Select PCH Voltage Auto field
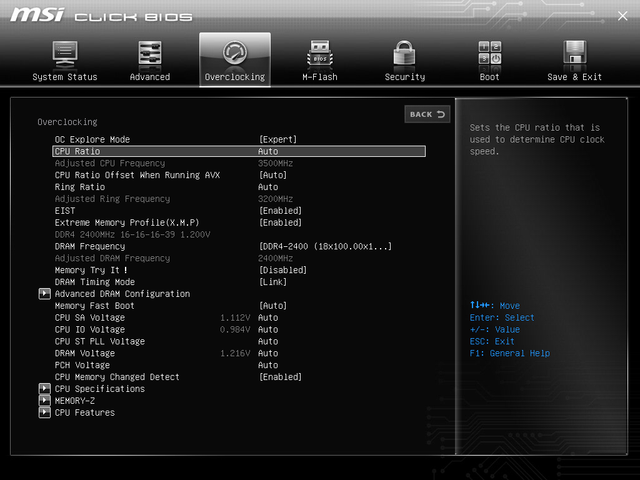The width and height of the screenshot is (640, 480). (x=268, y=365)
